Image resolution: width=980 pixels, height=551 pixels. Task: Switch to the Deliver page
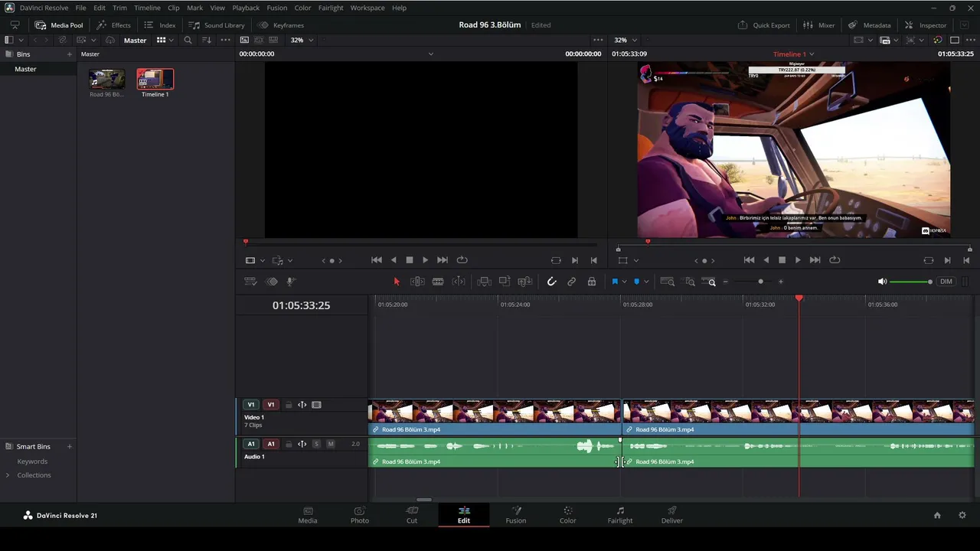[671, 515]
